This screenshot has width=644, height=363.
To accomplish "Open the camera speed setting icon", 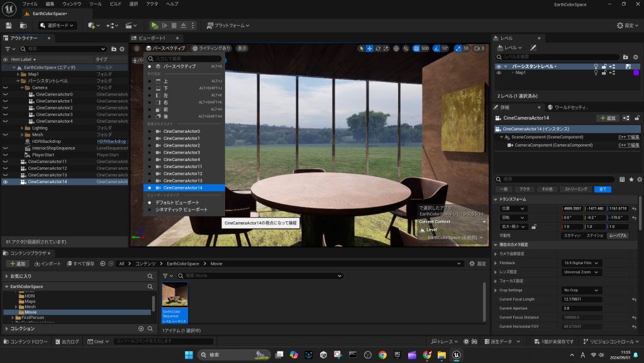I will tap(477, 48).
